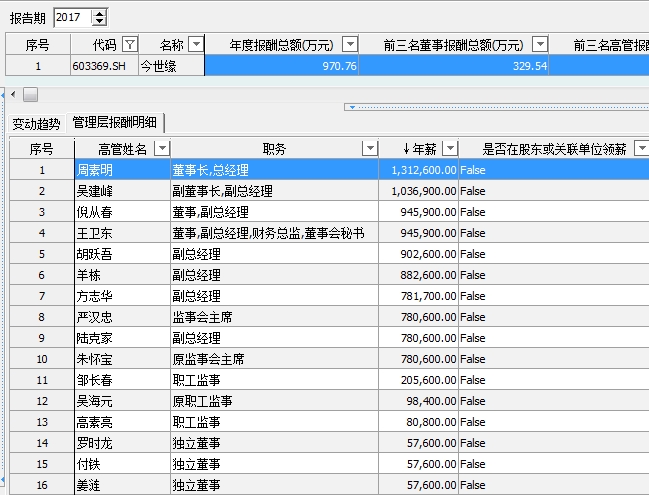Open the 高管姓名 column dropdown

pyautogui.click(x=162, y=148)
